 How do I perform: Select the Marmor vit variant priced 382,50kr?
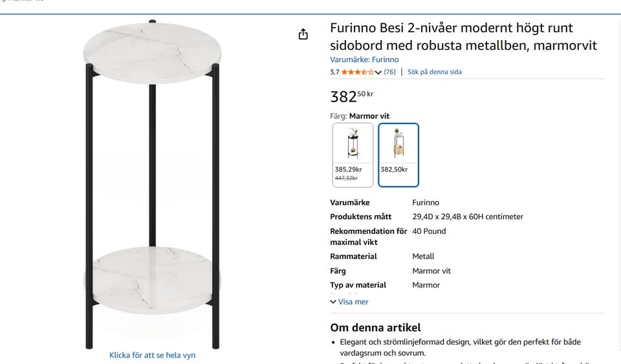[398, 154]
